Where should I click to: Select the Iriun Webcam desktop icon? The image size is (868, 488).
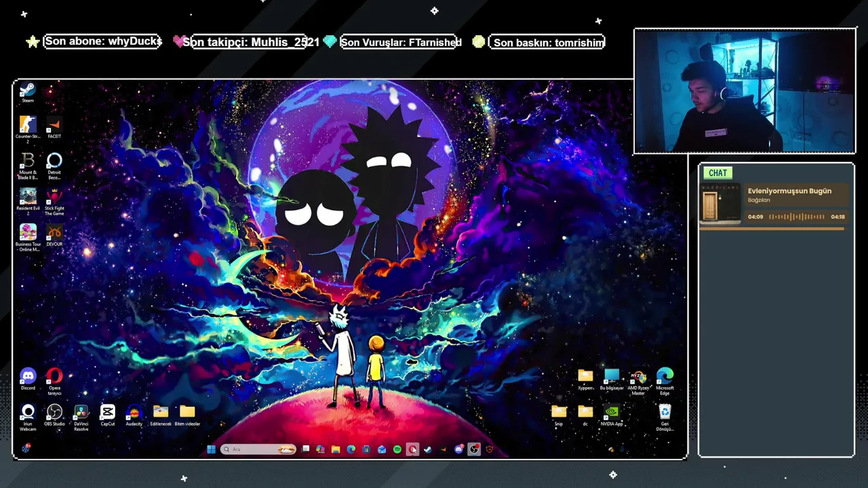click(28, 417)
